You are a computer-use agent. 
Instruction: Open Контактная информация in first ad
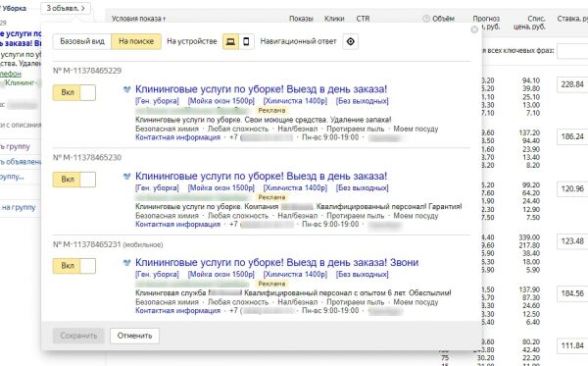177,137
